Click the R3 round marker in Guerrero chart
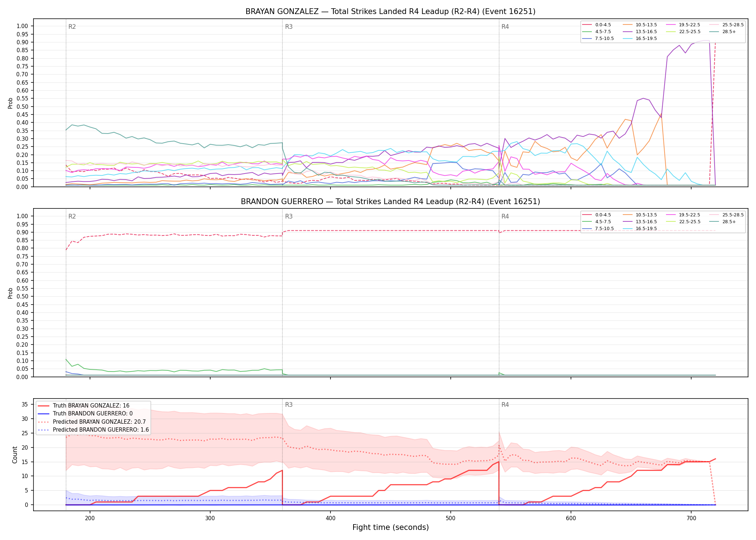 point(289,216)
